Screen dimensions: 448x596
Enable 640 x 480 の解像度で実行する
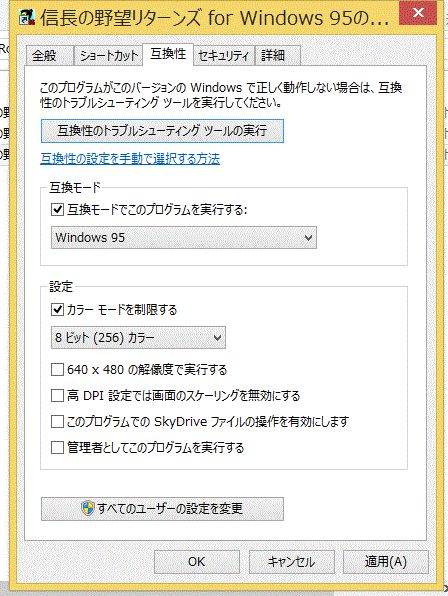[57, 369]
